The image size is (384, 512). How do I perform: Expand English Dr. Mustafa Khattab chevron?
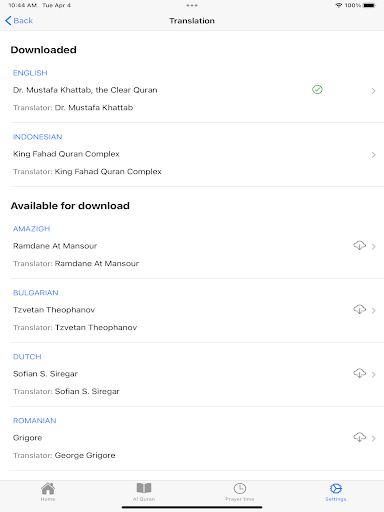(373, 91)
